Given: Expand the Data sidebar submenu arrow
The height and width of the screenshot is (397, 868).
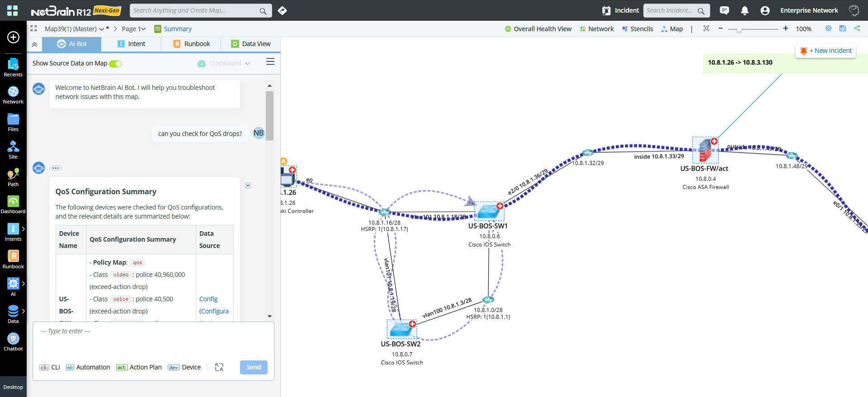Looking at the screenshot, I should tap(24, 311).
